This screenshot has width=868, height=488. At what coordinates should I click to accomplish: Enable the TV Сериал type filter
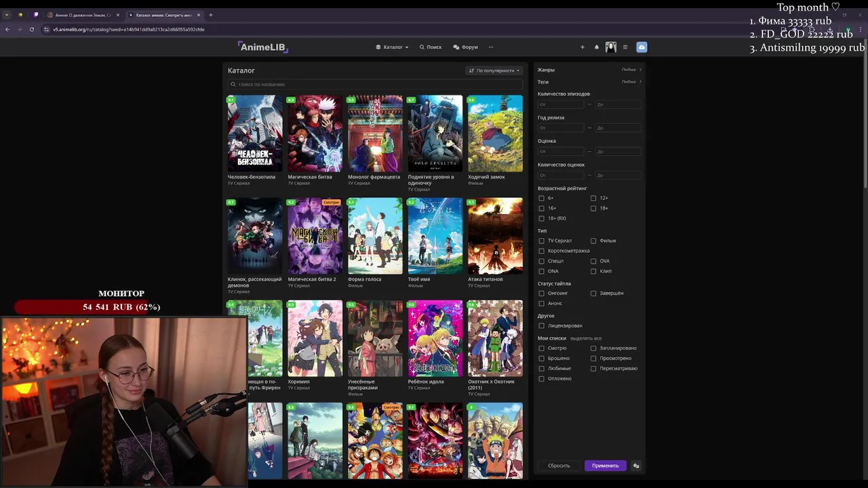(541, 241)
